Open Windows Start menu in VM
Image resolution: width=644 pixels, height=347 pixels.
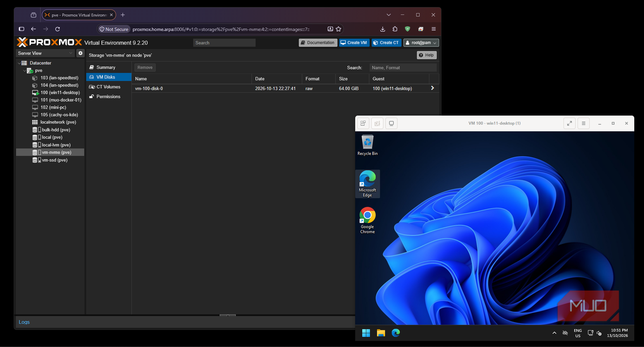pyautogui.click(x=366, y=333)
